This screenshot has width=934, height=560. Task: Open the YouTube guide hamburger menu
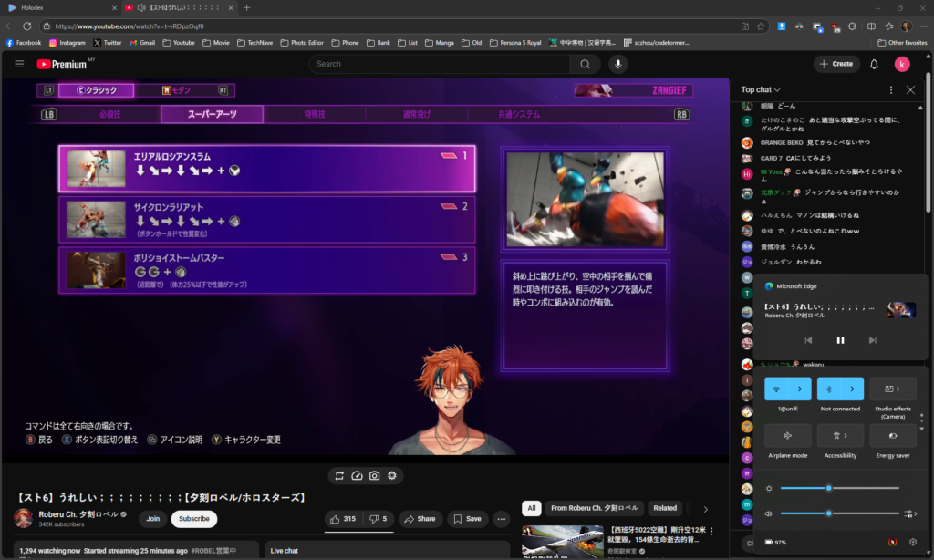tap(19, 64)
